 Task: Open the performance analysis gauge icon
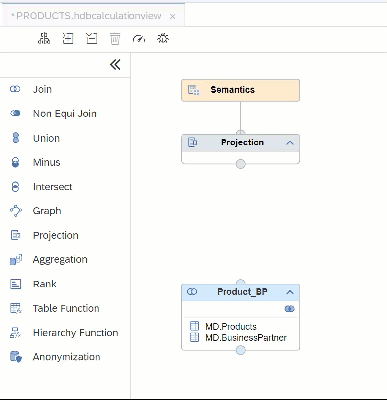pyautogui.click(x=139, y=39)
